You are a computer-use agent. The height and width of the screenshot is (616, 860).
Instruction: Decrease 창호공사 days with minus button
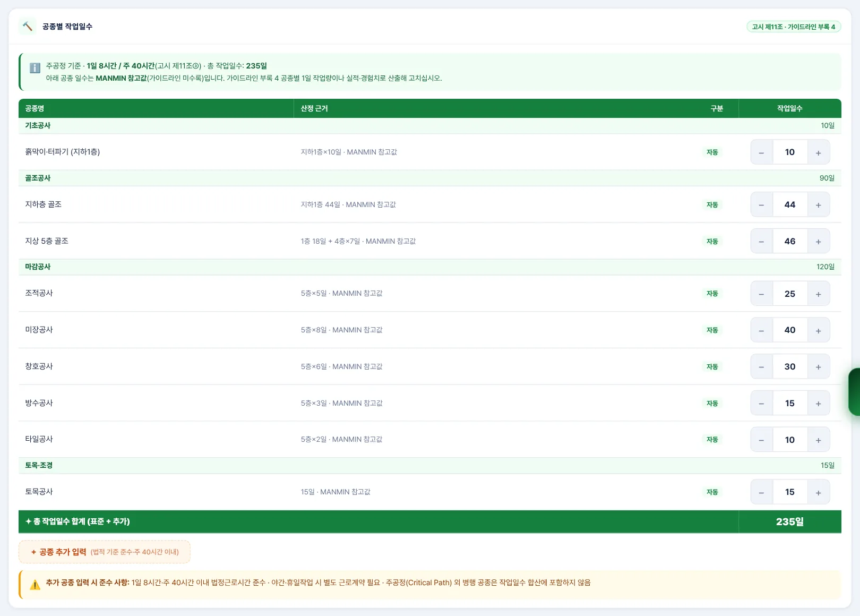click(761, 367)
